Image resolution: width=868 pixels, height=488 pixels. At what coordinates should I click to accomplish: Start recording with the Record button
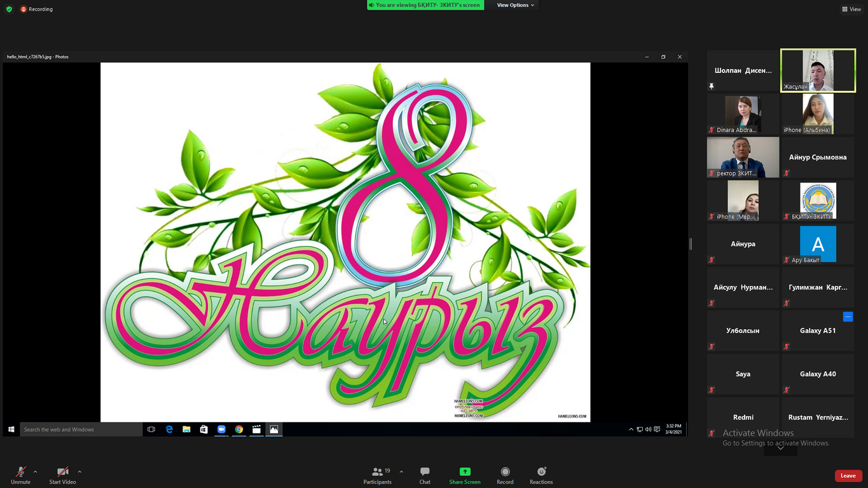[x=505, y=475]
